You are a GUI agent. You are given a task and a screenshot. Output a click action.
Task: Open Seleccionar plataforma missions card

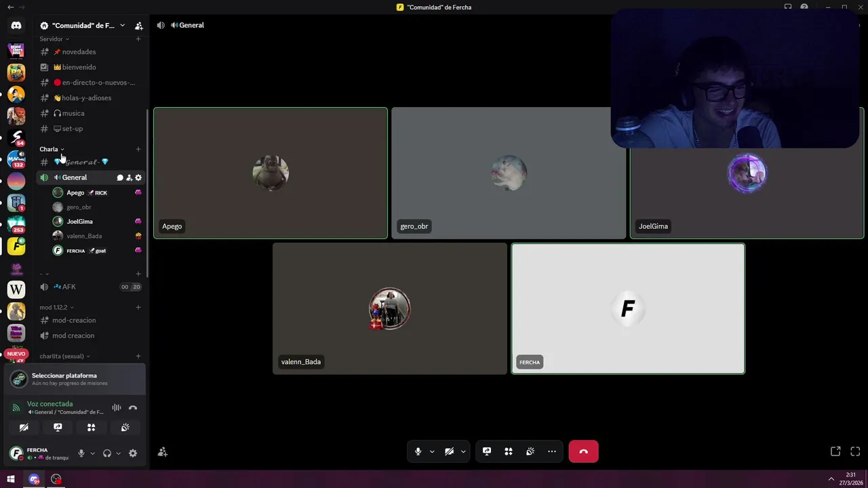point(75,379)
